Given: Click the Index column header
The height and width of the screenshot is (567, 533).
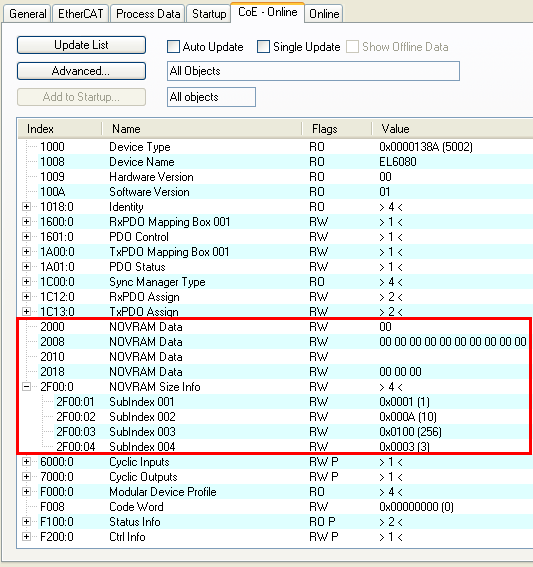Looking at the screenshot, I should [x=60, y=129].
